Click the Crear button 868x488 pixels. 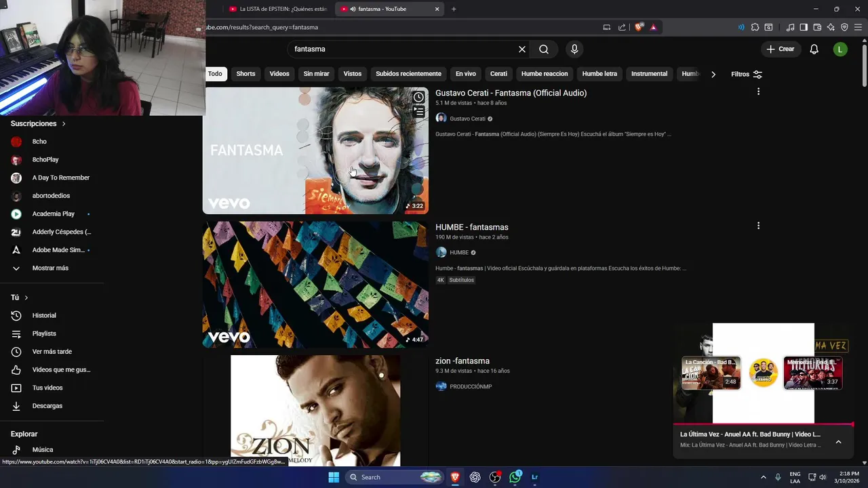coord(780,49)
